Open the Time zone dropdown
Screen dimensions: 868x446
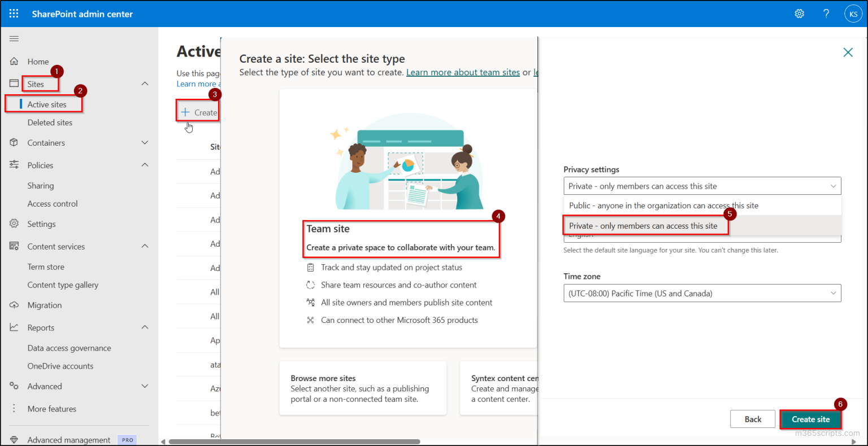(x=702, y=293)
